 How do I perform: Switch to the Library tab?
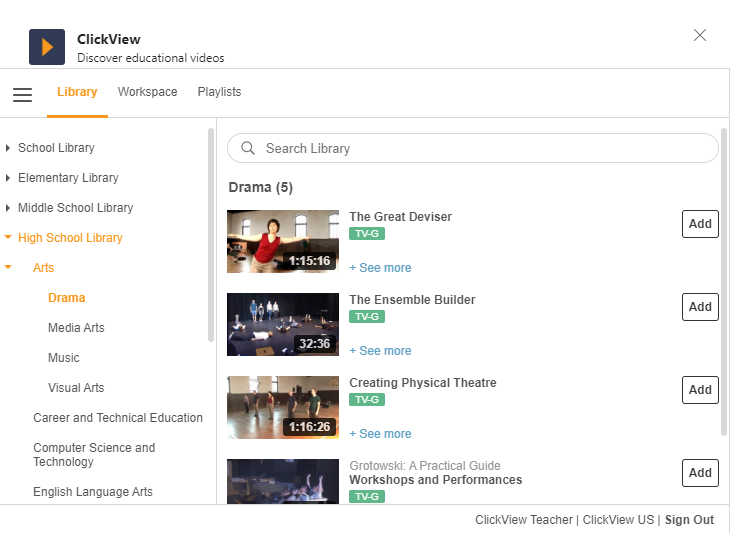[77, 92]
